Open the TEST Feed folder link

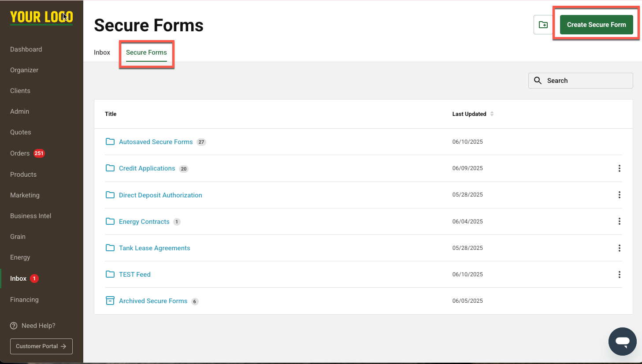(x=134, y=275)
